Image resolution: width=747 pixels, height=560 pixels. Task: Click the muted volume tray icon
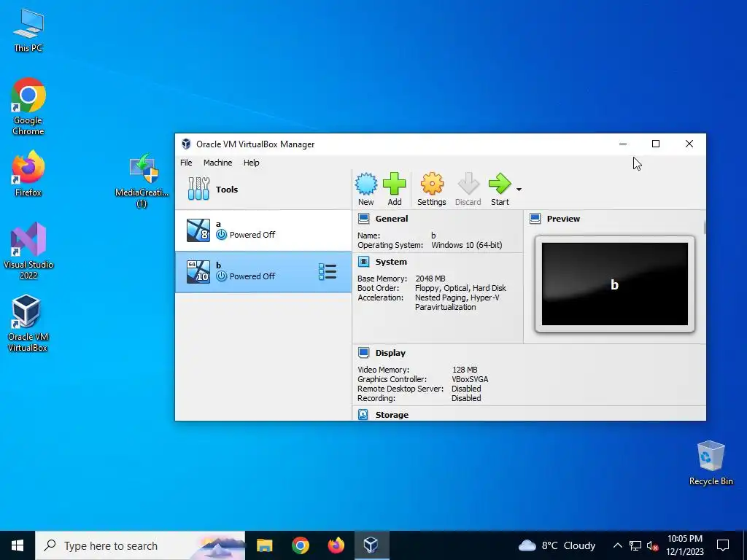click(x=652, y=545)
